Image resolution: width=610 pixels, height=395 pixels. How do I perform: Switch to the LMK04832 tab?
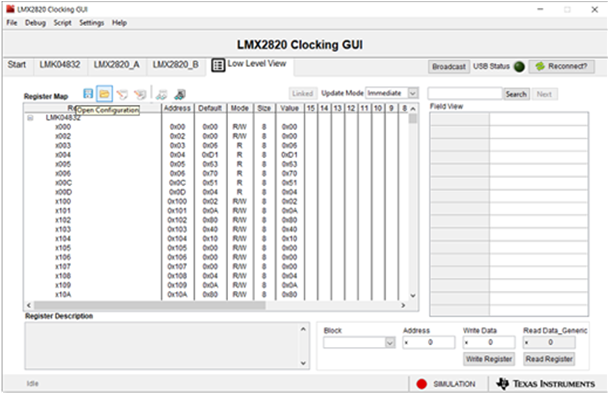pyautogui.click(x=60, y=65)
